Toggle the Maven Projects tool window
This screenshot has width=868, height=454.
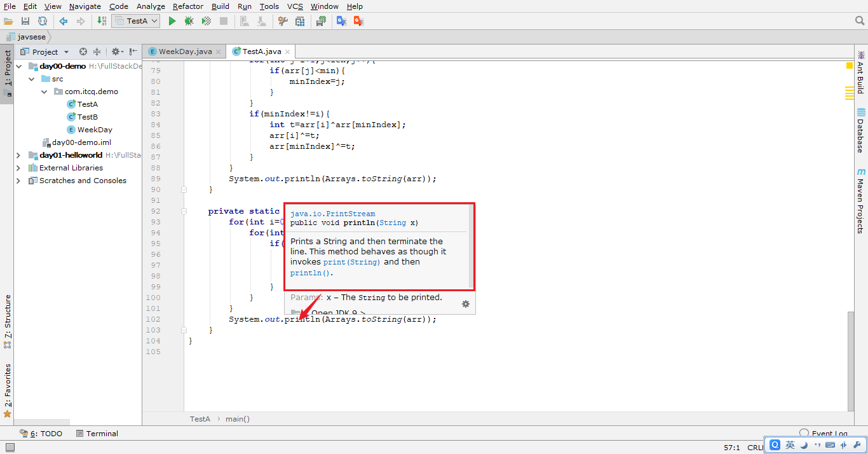tap(860, 200)
